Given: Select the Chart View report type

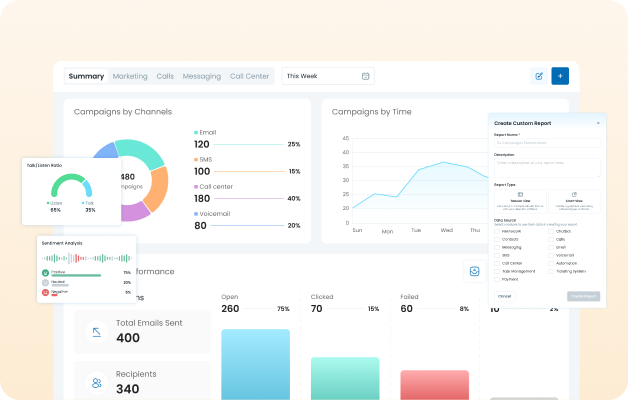Looking at the screenshot, I should tap(574, 201).
